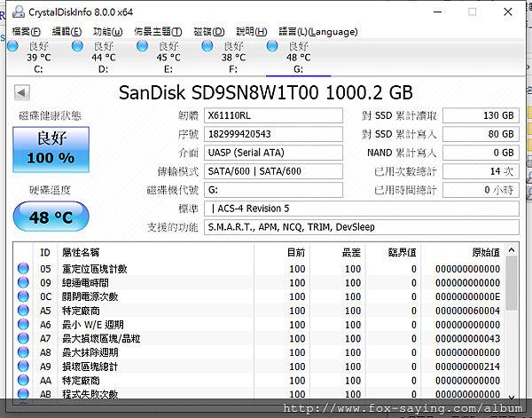
Task: Click the 臨界值 column header
Action: 393,252
